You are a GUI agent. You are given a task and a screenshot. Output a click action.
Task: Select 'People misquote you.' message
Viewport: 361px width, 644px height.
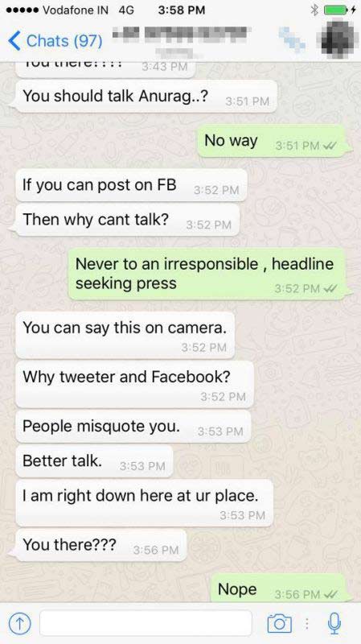(x=133, y=427)
